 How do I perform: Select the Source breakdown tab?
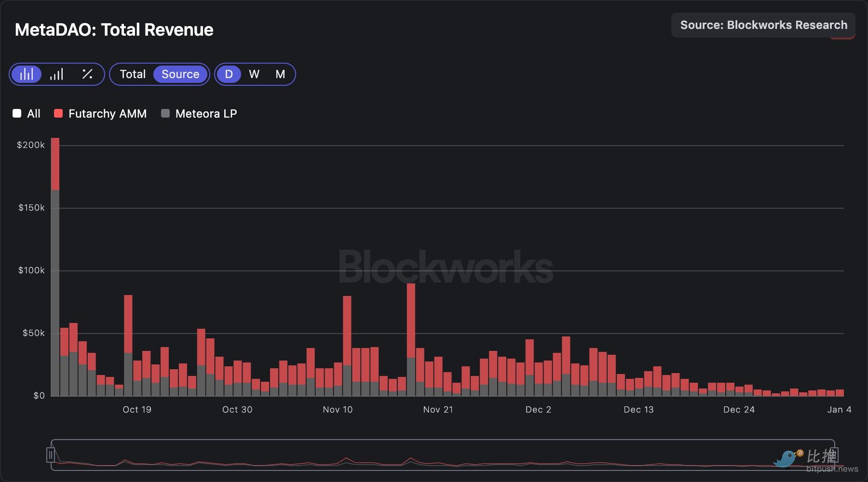pyautogui.click(x=180, y=74)
